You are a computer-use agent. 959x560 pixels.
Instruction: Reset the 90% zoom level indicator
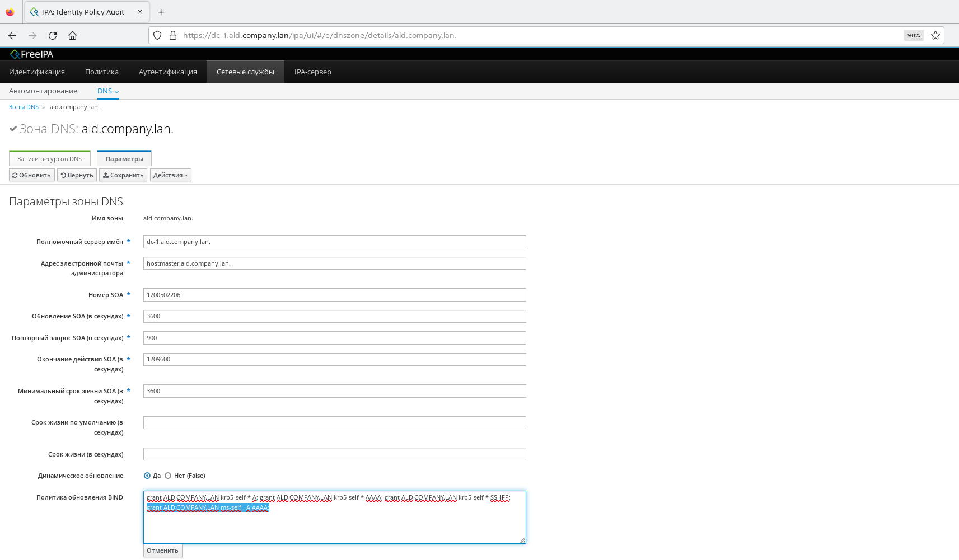(914, 35)
